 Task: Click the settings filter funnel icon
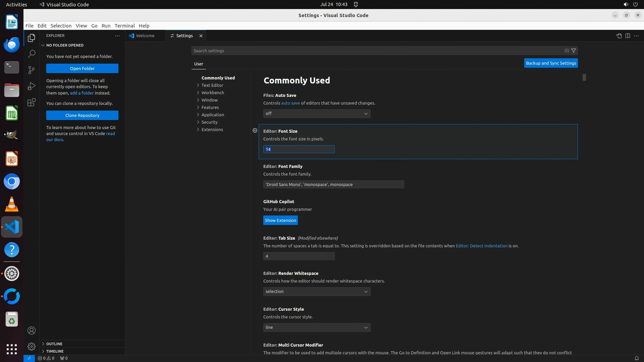pyautogui.click(x=574, y=51)
